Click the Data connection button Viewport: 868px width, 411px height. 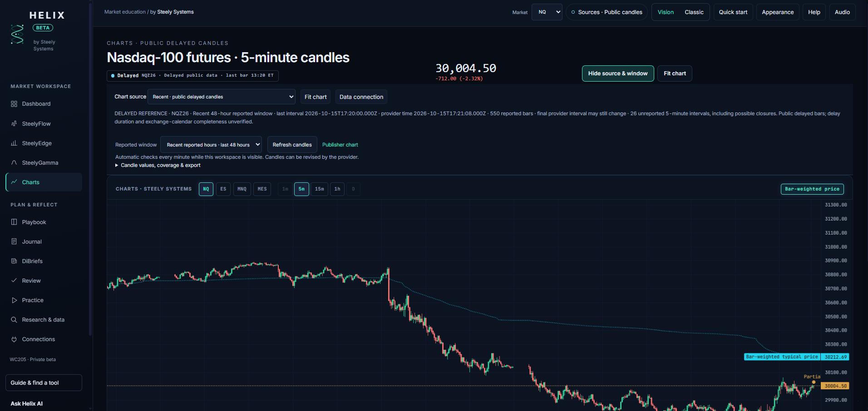[x=361, y=97]
